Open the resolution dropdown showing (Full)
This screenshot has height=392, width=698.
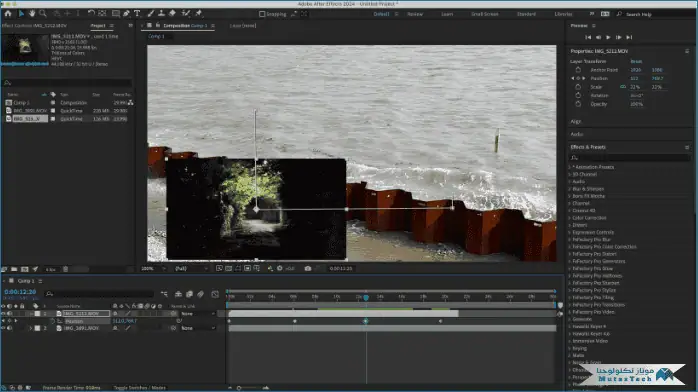tap(191, 268)
